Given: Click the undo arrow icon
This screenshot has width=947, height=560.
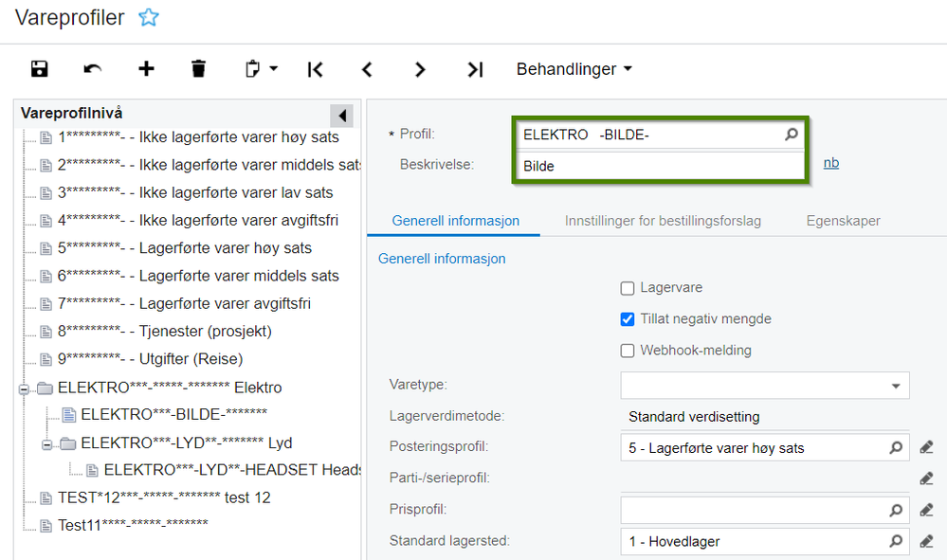Looking at the screenshot, I should [x=92, y=69].
